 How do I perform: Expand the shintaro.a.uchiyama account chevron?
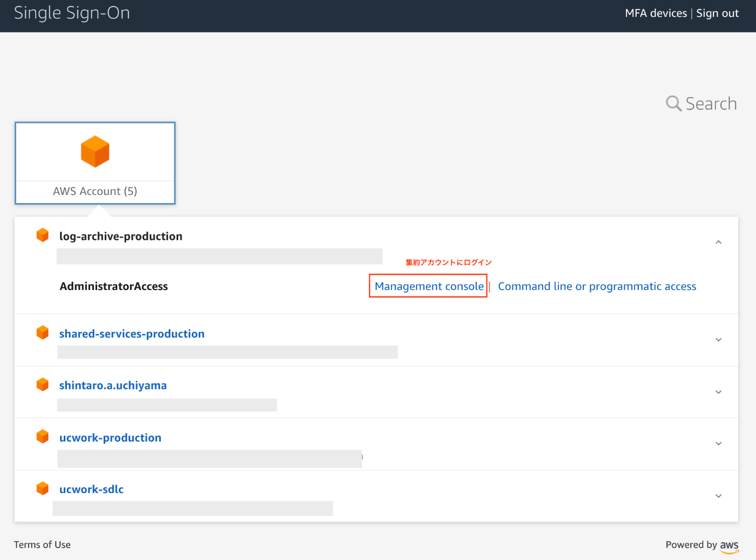coord(718,392)
